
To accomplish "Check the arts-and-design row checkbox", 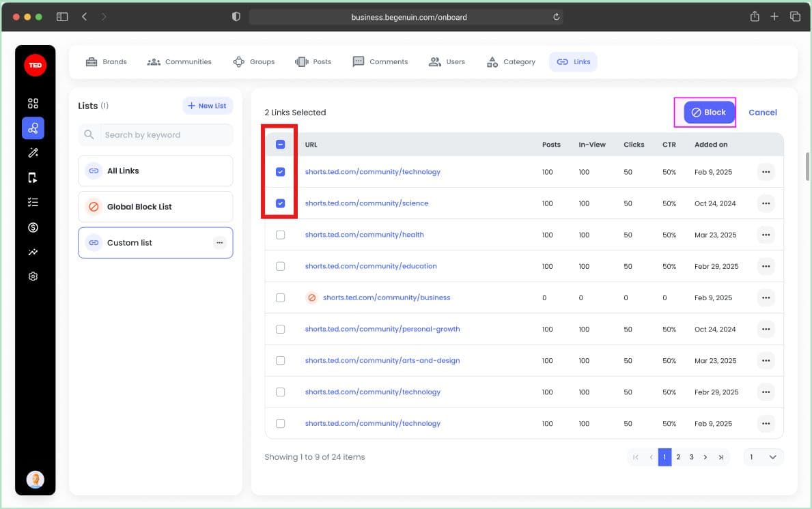I will 280,360.
